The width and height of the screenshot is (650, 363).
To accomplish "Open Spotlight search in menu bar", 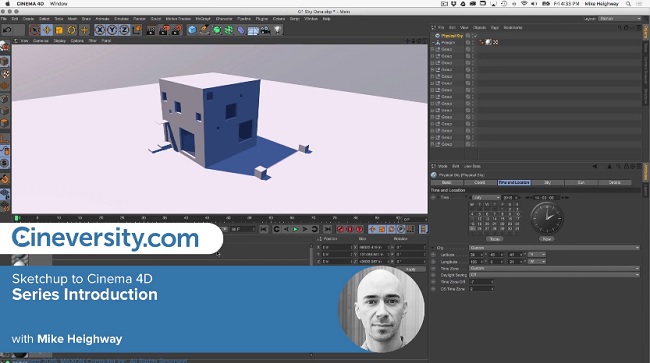I will pos(628,4).
